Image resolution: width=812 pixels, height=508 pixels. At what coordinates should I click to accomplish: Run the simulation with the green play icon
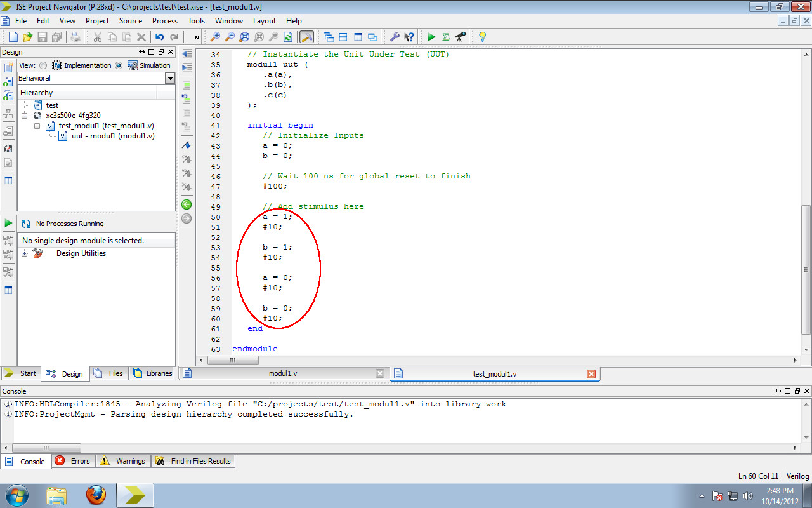pos(431,37)
